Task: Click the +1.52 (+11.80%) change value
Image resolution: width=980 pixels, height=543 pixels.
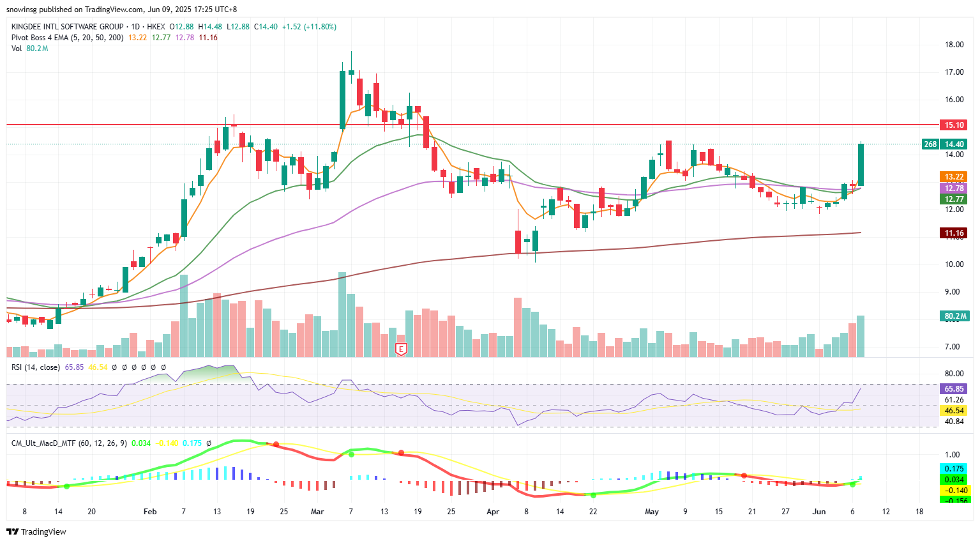Action: (309, 27)
